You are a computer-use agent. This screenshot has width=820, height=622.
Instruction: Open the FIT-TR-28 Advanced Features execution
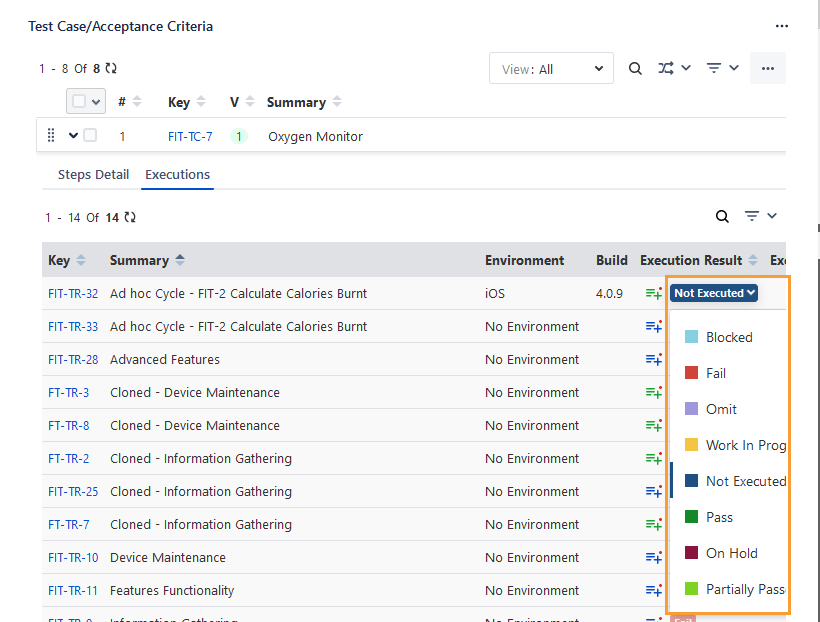point(72,359)
